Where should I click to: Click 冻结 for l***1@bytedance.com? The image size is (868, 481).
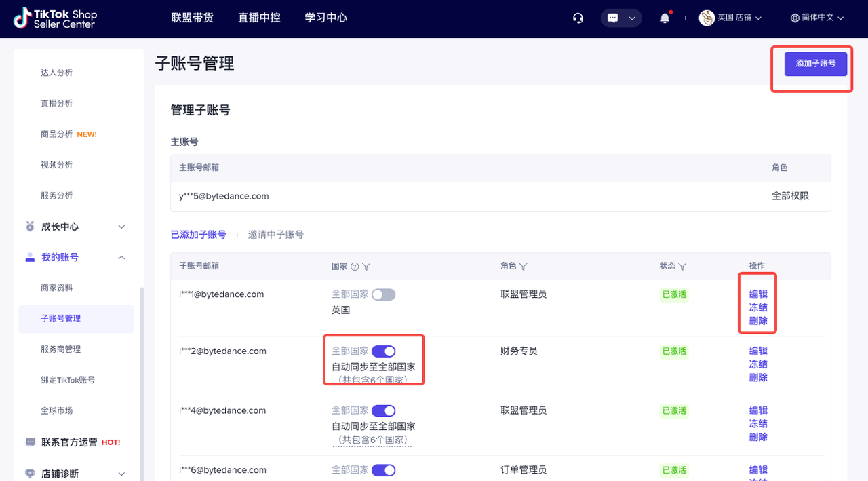pyautogui.click(x=758, y=307)
